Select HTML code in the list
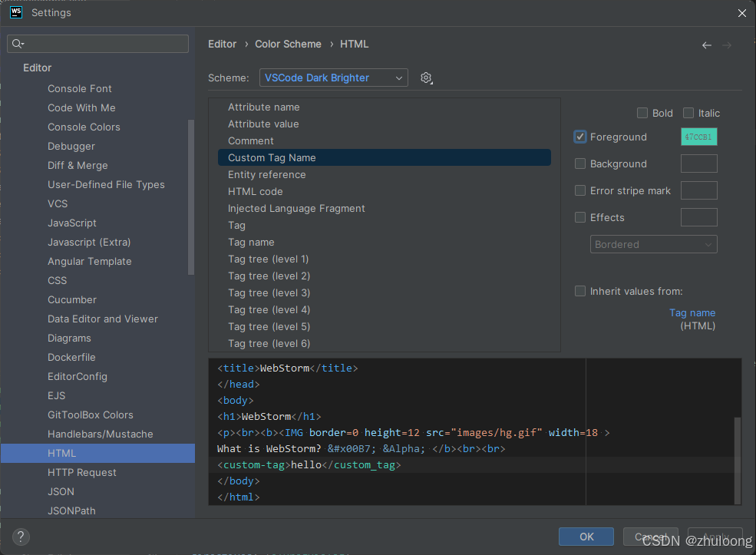Screen dimensions: 756x555 (x=385, y=191)
